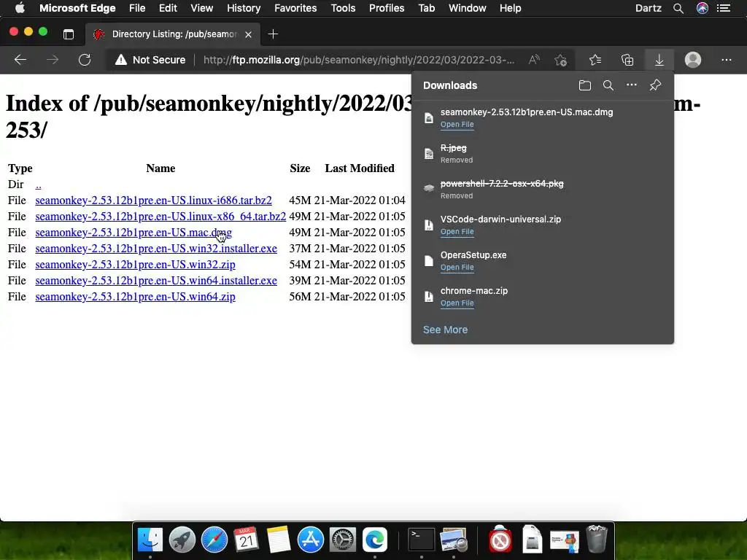Open the Profiles menu

[387, 8]
